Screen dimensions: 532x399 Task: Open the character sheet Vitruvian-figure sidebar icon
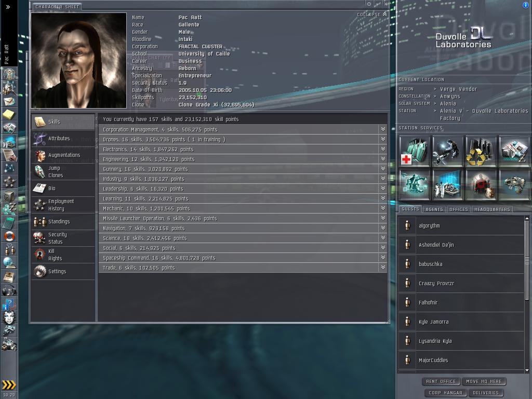(9, 73)
